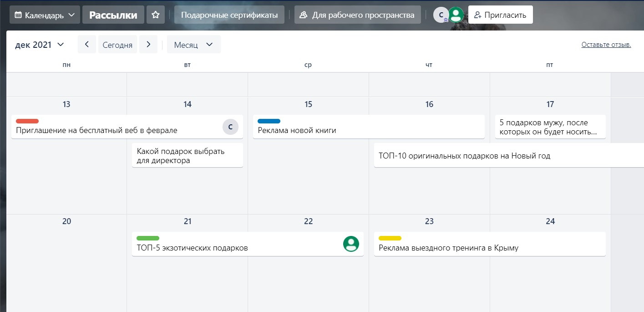Open the «Для рабочего пространства» menu
The height and width of the screenshot is (312, 644).
(x=357, y=14)
